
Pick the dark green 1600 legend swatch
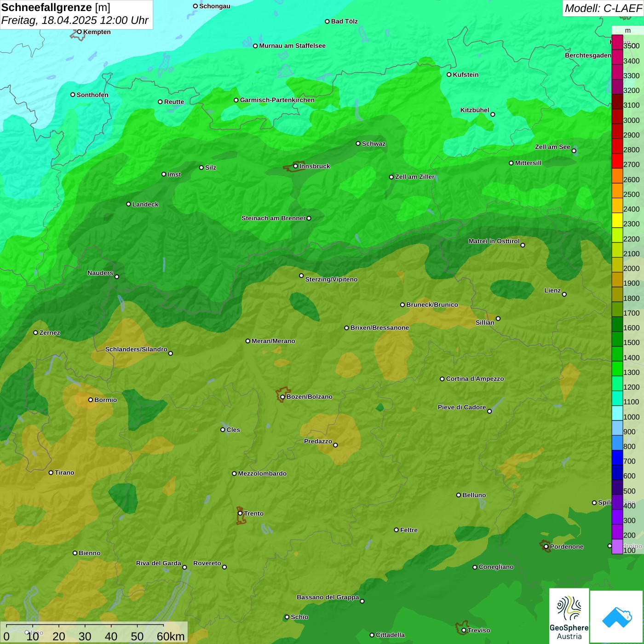click(617, 324)
